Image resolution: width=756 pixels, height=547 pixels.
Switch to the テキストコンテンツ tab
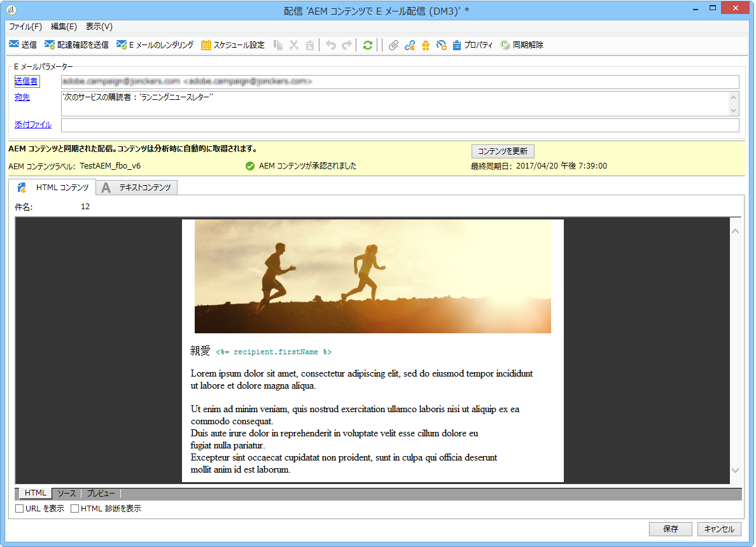(x=137, y=188)
